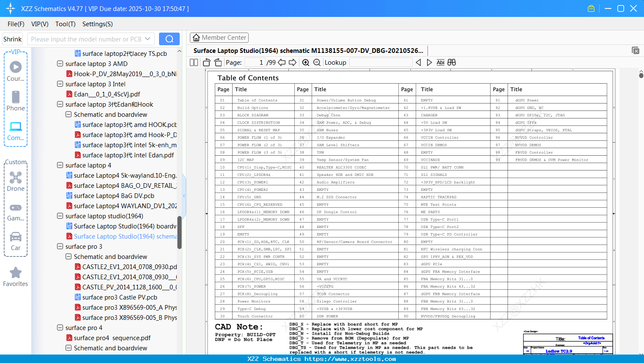Image resolution: width=644 pixels, height=363 pixels.
Task: Click 'USB Type-C PD Controller' contents entry
Action: tap(449, 234)
